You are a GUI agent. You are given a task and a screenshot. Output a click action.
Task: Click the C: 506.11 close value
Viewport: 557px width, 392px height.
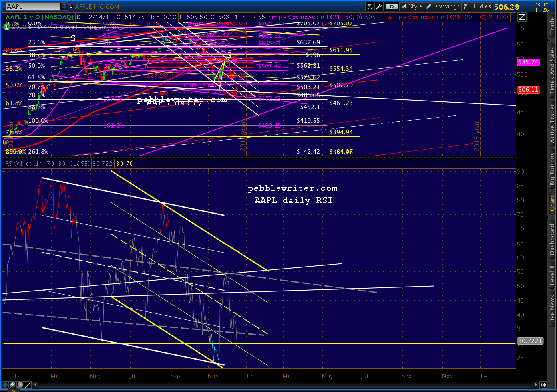coord(224,17)
